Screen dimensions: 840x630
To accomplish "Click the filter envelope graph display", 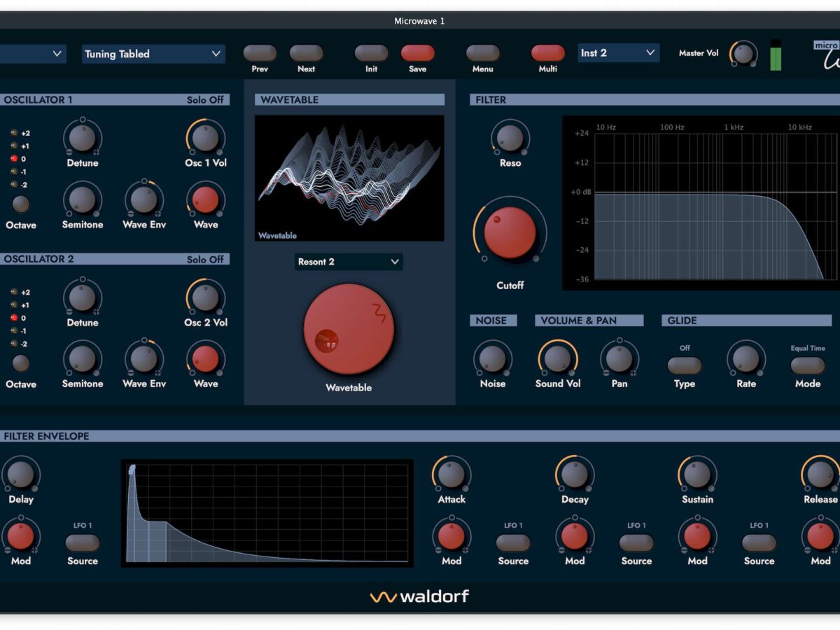I will [267, 513].
